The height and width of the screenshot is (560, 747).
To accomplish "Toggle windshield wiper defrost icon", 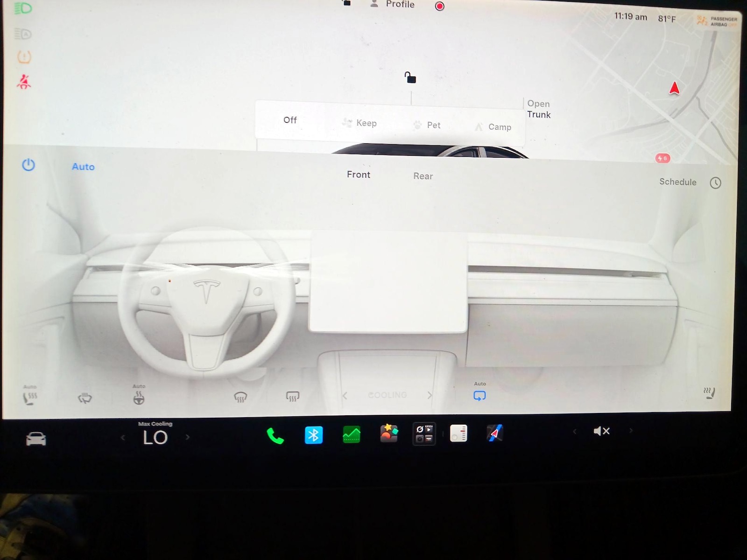I will 85,398.
